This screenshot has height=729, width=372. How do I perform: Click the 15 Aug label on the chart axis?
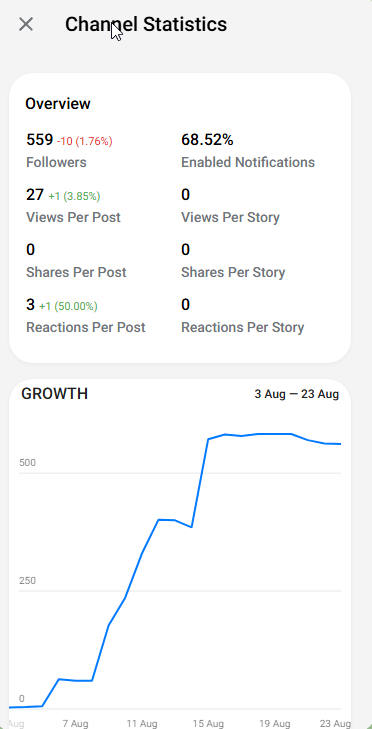208,723
